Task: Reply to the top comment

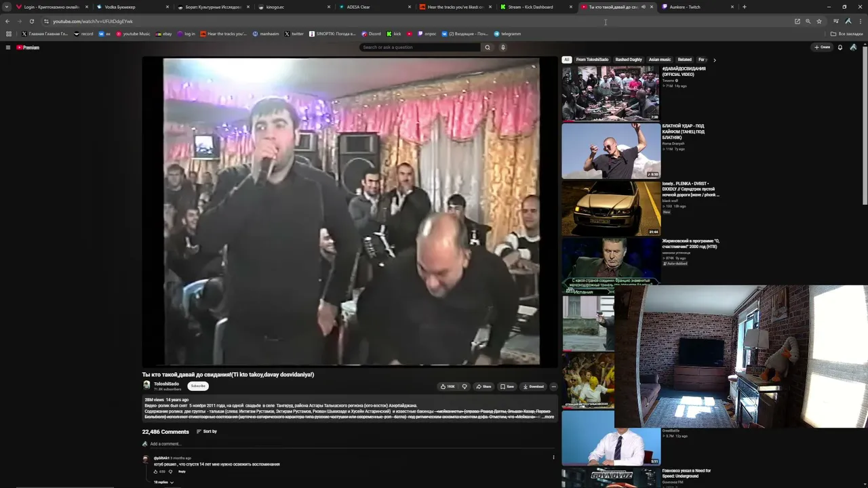Action: tap(182, 472)
